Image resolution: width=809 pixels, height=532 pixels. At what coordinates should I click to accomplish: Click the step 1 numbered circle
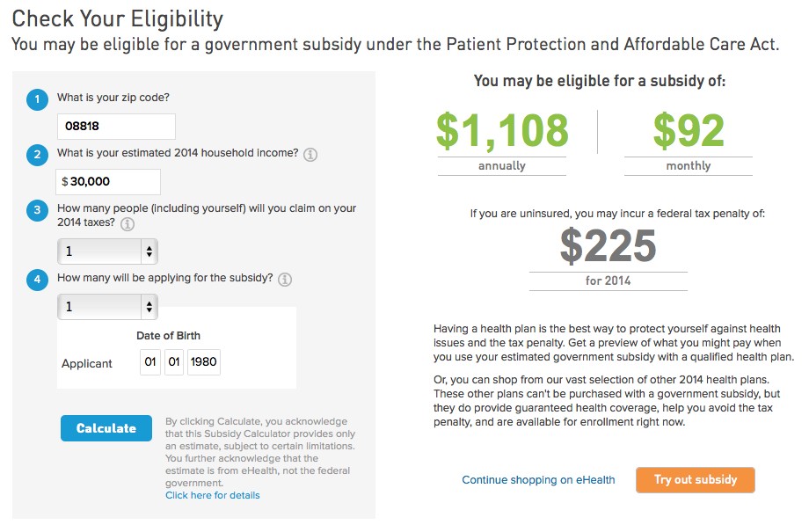(x=37, y=99)
